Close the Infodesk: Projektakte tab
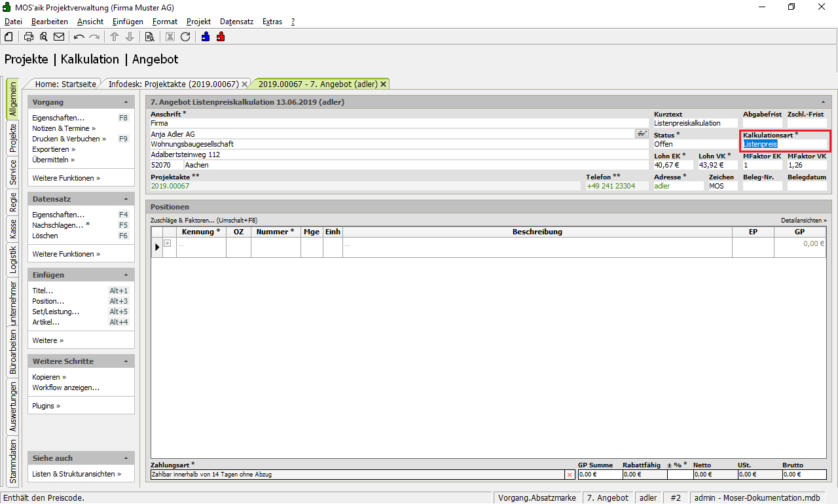The image size is (838, 504). pos(244,84)
